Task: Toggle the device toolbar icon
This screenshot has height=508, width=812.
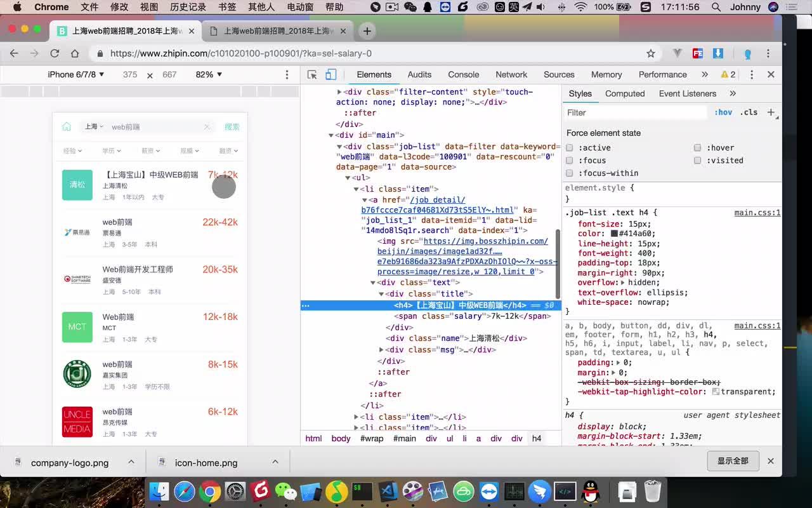Action: point(331,74)
